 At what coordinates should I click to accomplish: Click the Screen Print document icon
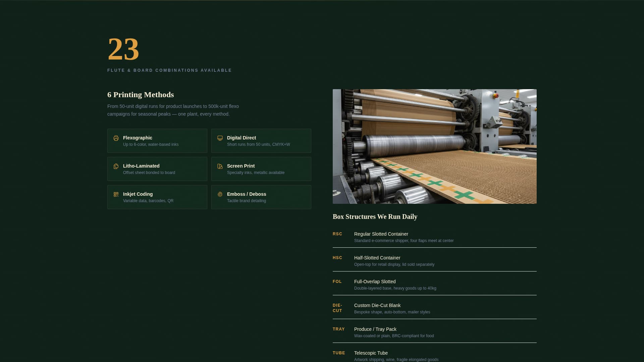pos(220,166)
